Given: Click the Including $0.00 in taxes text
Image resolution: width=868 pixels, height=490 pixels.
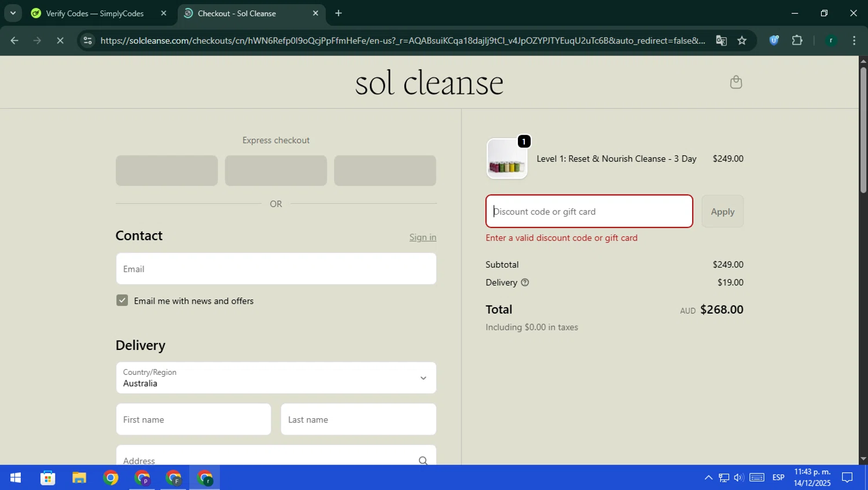Looking at the screenshot, I should click(532, 327).
